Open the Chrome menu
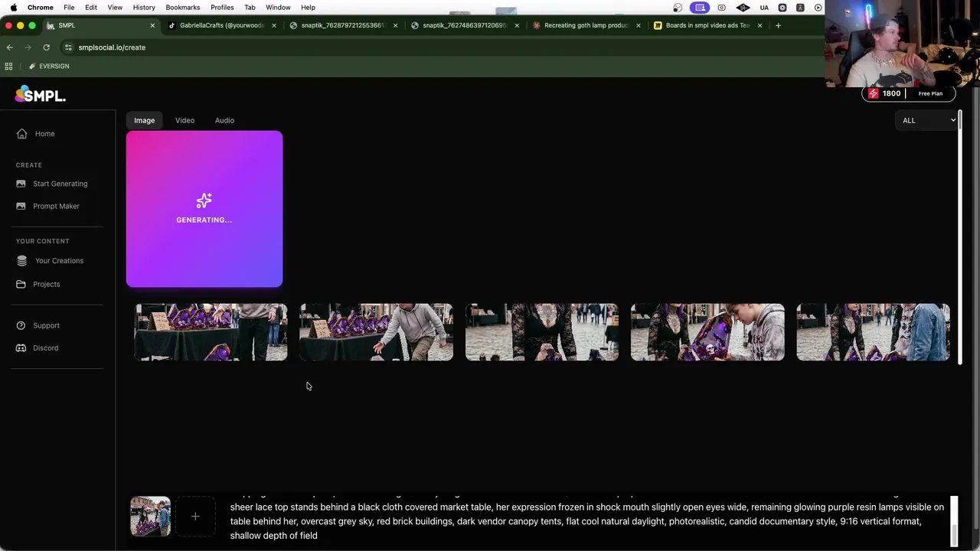 point(41,8)
